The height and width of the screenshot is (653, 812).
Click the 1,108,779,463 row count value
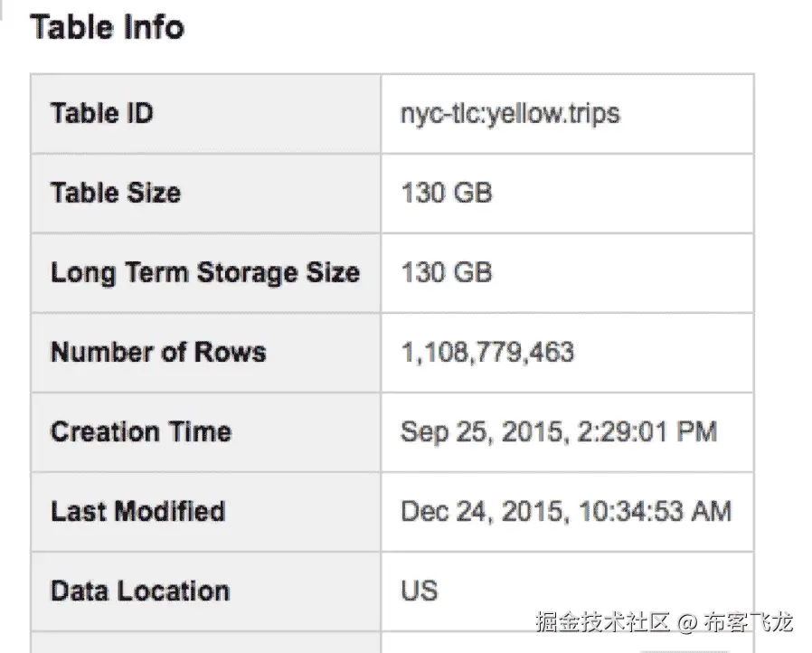(487, 352)
